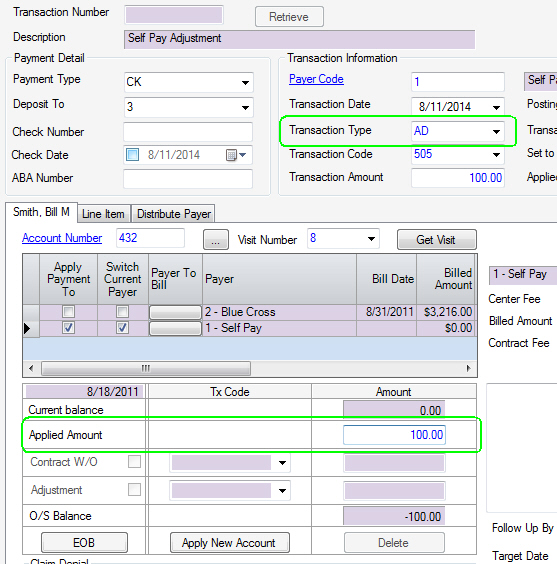Screen dimensions: 557x564
Task: Select the 1 - Self Pay payer cell
Action: coord(279,328)
